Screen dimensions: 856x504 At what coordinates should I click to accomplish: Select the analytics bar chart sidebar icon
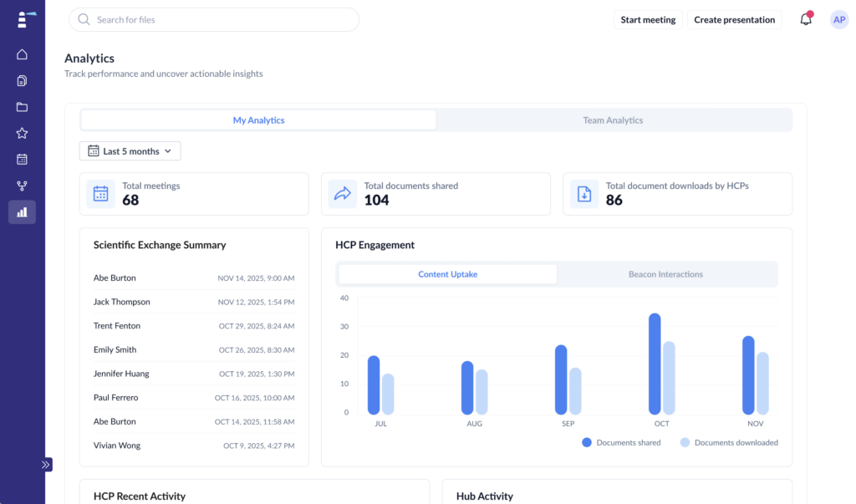(22, 212)
